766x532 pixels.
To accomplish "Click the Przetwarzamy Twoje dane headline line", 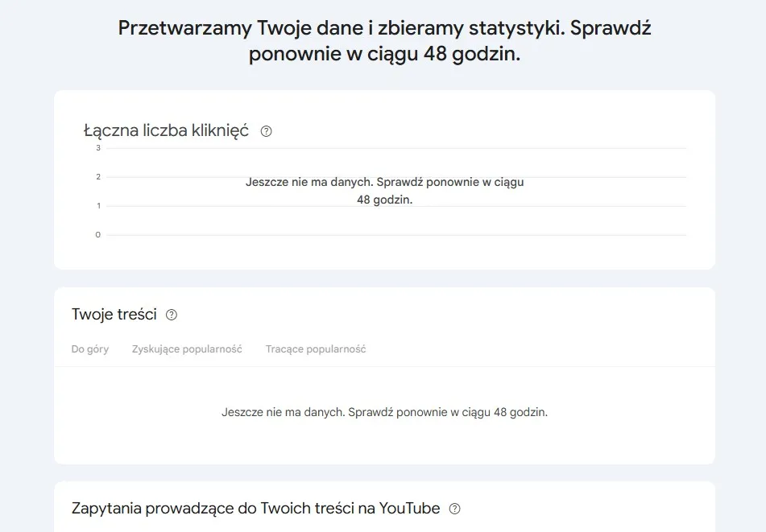I will pos(384,28).
